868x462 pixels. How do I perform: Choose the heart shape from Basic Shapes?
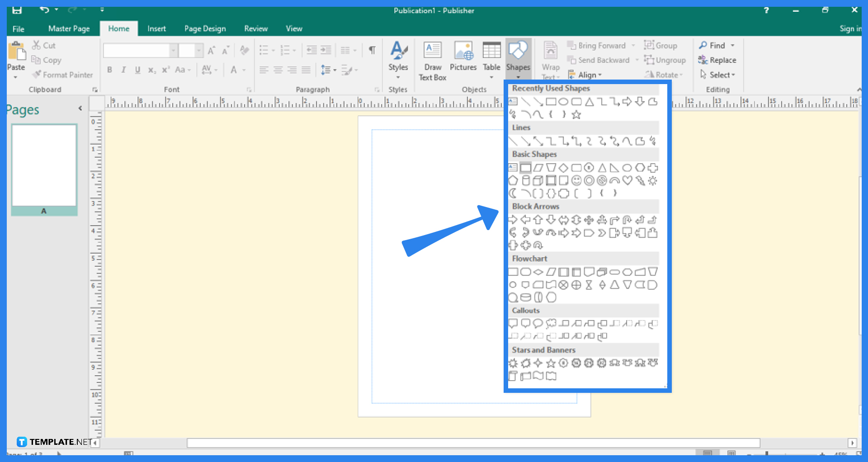[627, 180]
